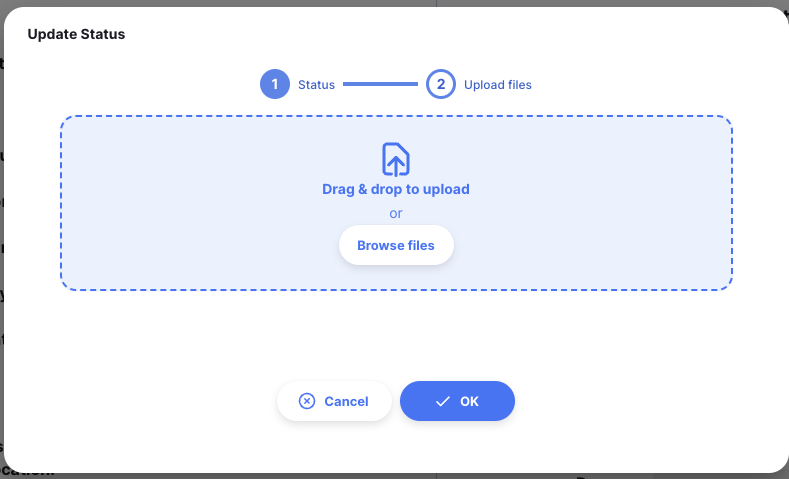
Task: Click the 'or' separator text in dropzone
Action: [x=396, y=213]
